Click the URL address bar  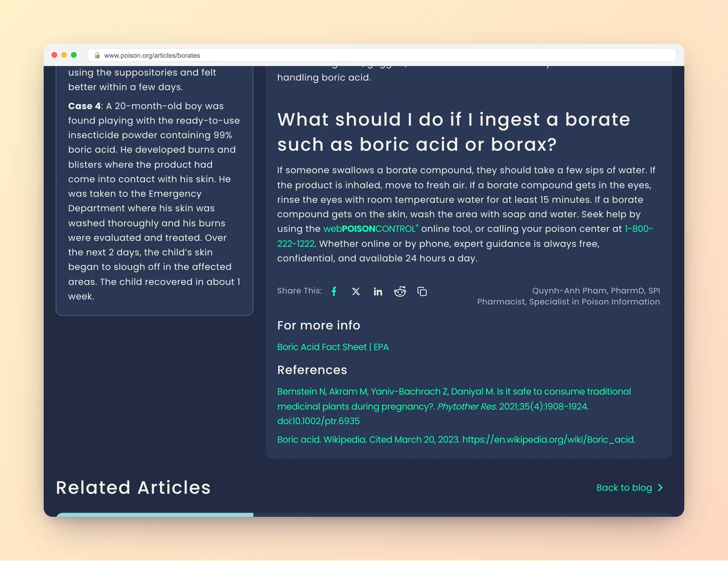click(x=382, y=55)
